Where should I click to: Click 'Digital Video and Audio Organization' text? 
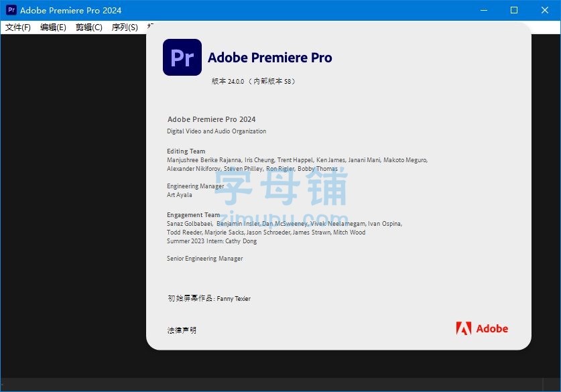216,131
